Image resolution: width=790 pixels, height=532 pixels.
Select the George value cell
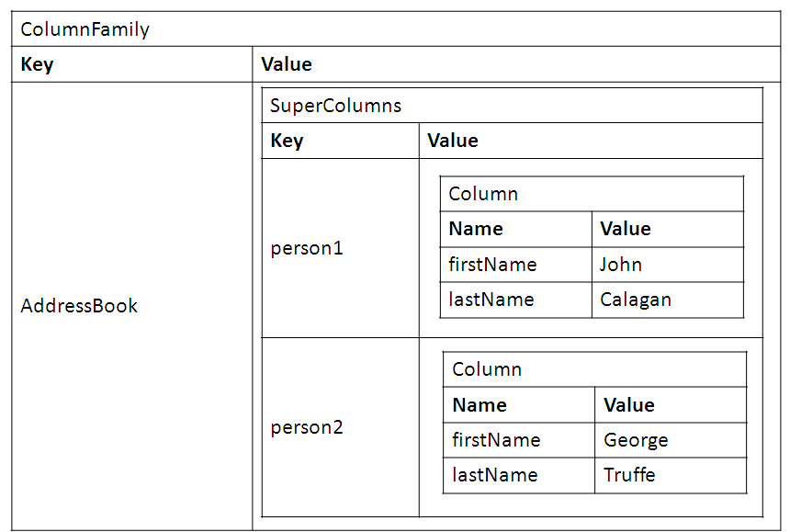[x=636, y=440]
